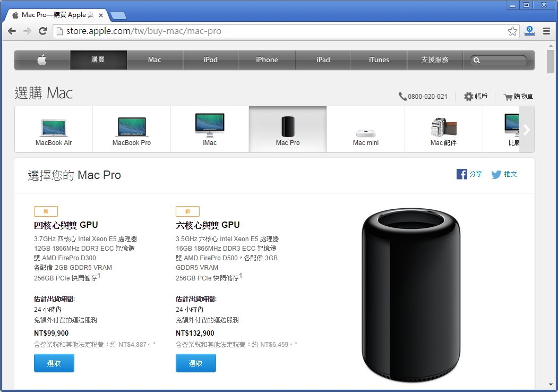Select iMac product thumbnail

click(210, 130)
